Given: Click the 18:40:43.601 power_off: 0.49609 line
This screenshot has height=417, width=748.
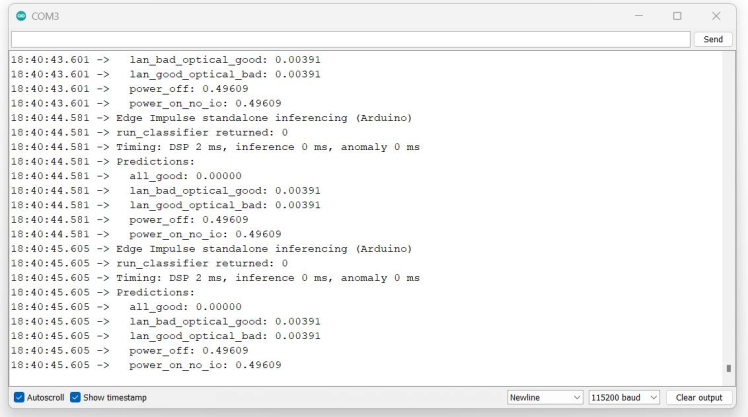Looking at the screenshot, I should (x=129, y=88).
